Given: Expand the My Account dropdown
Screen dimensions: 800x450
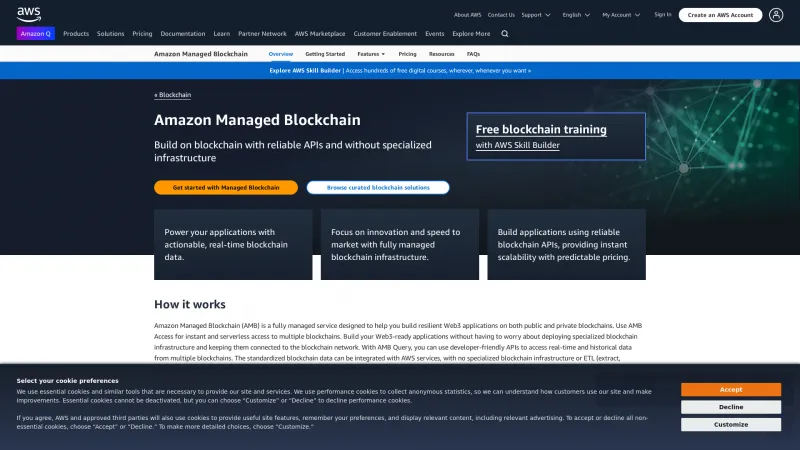Looking at the screenshot, I should [621, 15].
